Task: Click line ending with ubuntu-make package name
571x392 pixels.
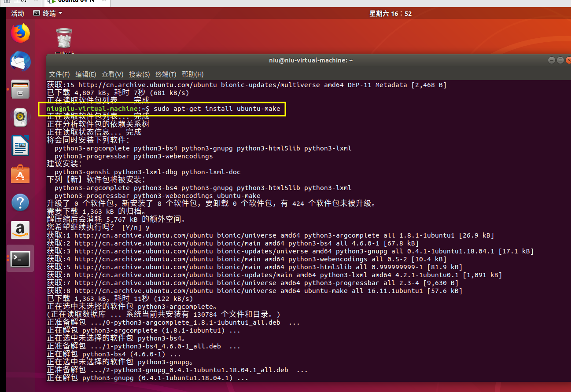Action: coord(158,196)
